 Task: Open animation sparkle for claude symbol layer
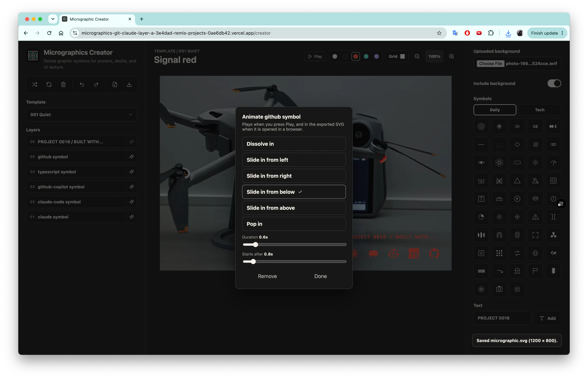click(132, 217)
